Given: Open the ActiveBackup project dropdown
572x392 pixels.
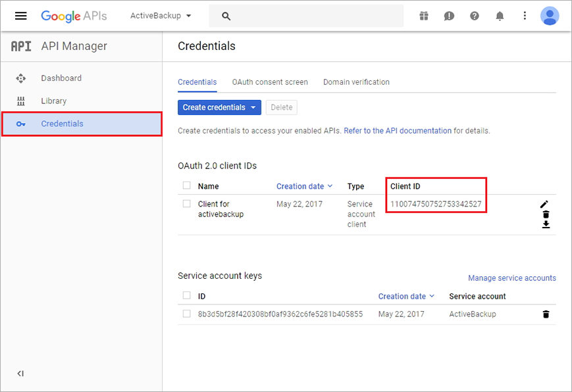Looking at the screenshot, I should coord(161,16).
